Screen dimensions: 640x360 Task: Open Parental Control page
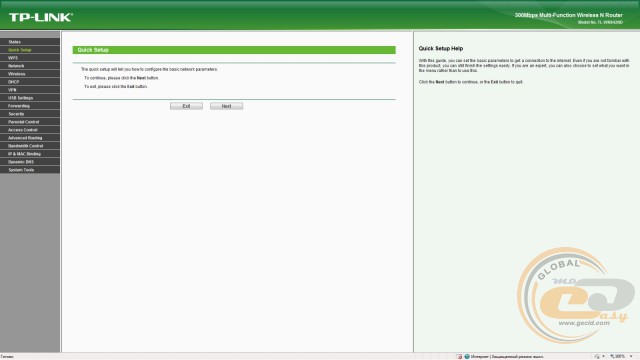coord(30,122)
